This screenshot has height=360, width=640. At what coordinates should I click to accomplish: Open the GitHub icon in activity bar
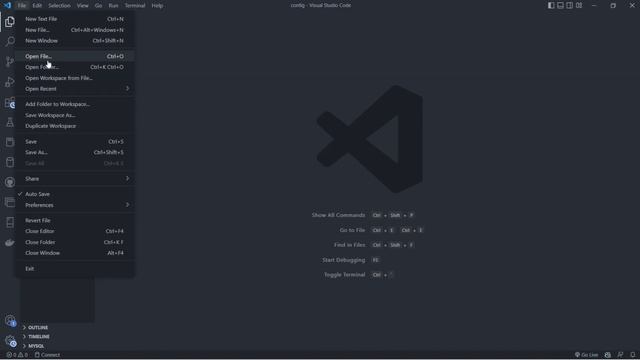(x=10, y=182)
